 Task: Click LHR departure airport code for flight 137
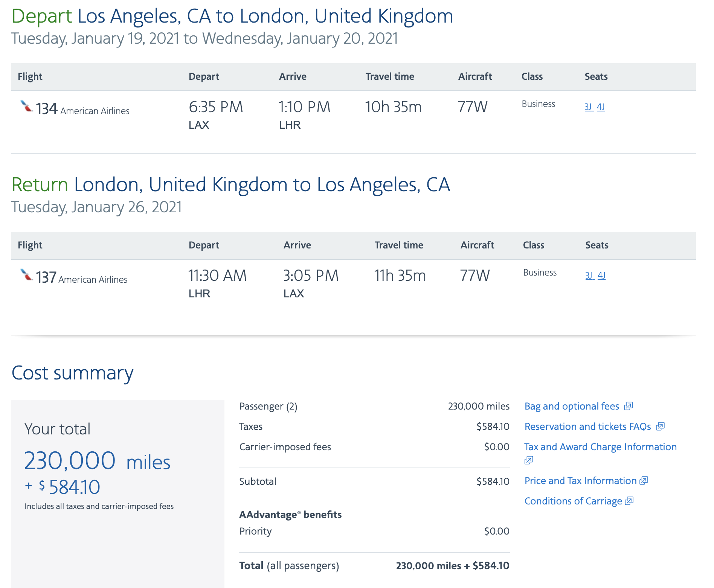(x=200, y=294)
